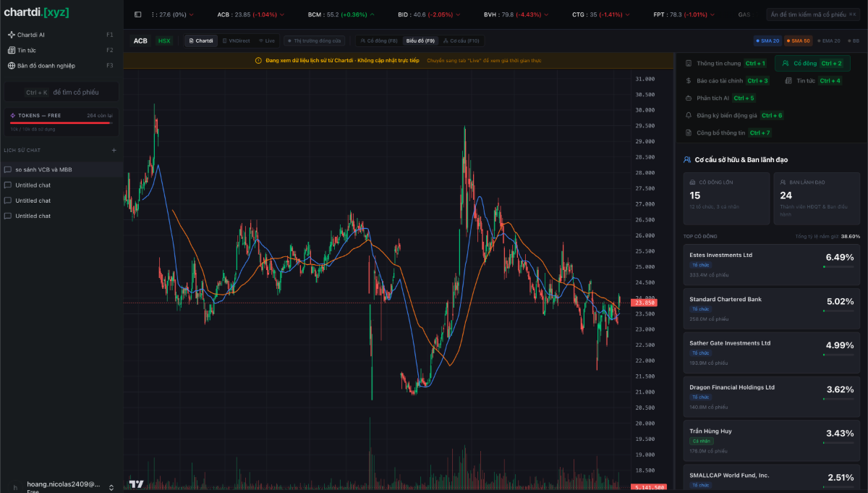
Task: Open Phân tích AI tab
Action: 720,98
